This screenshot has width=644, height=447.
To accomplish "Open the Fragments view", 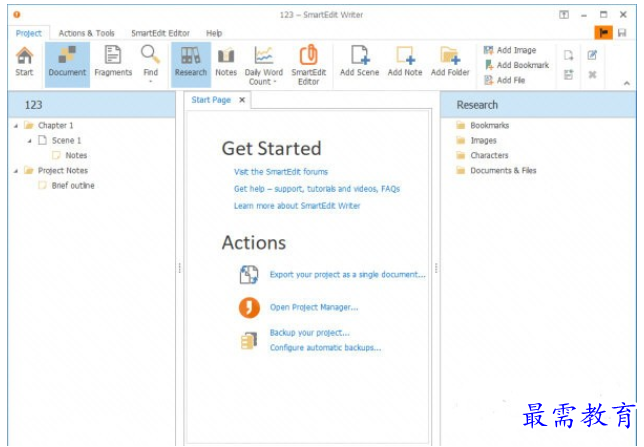I will click(x=113, y=62).
